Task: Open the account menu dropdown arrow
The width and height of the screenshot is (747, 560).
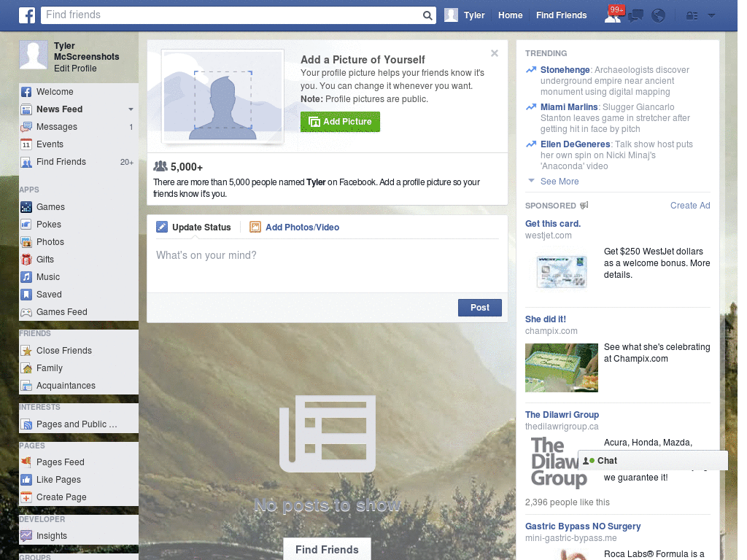Action: 711,16
